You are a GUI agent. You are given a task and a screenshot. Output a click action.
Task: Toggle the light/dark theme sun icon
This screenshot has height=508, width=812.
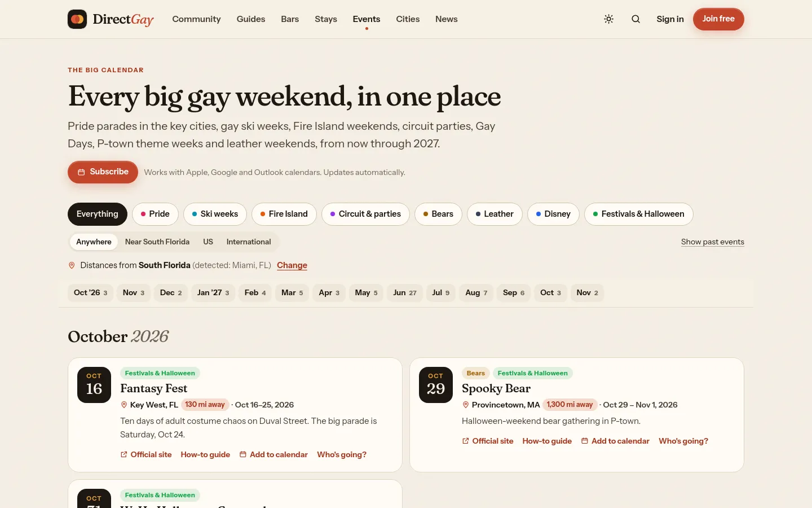609,19
